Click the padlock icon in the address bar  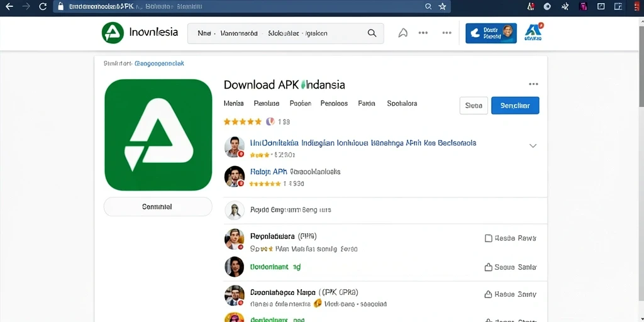tap(61, 6)
